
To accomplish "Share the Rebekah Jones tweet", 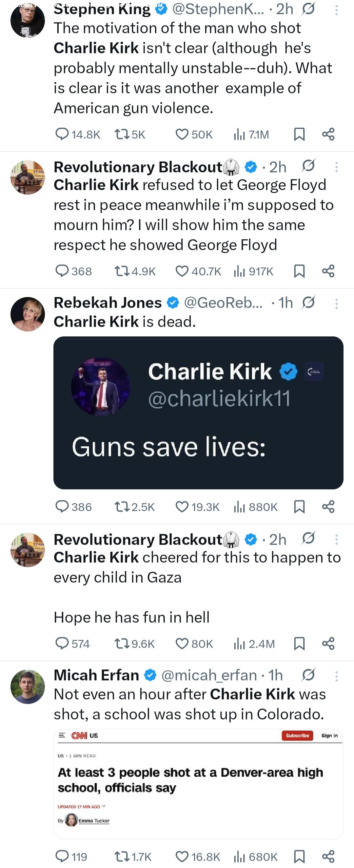I will click(x=328, y=507).
